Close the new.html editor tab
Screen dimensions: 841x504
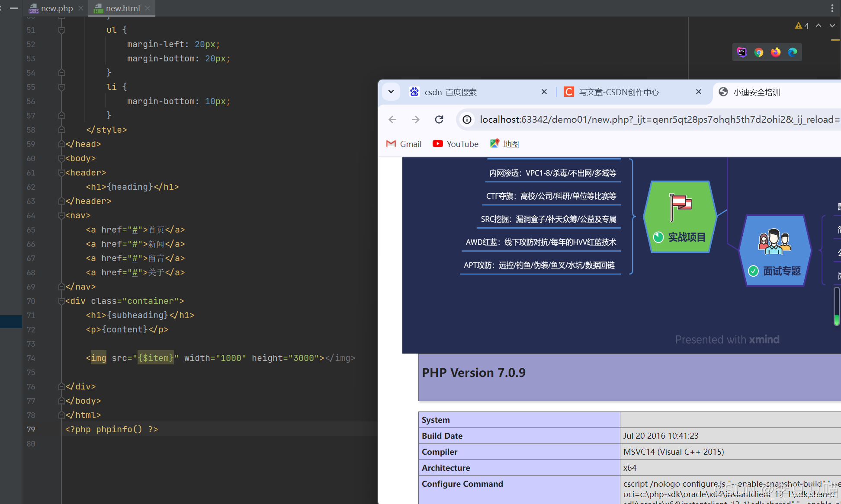148,8
